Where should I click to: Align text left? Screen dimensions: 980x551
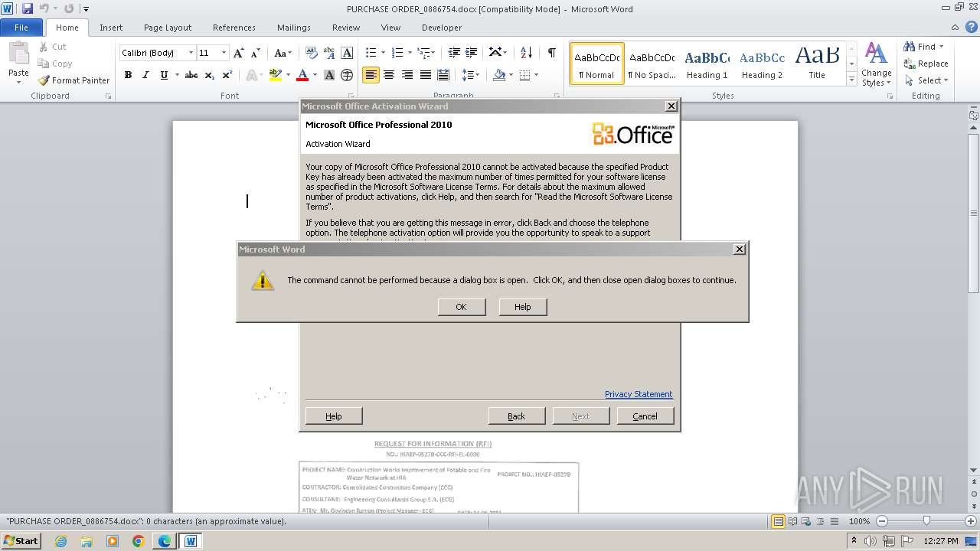(x=371, y=75)
